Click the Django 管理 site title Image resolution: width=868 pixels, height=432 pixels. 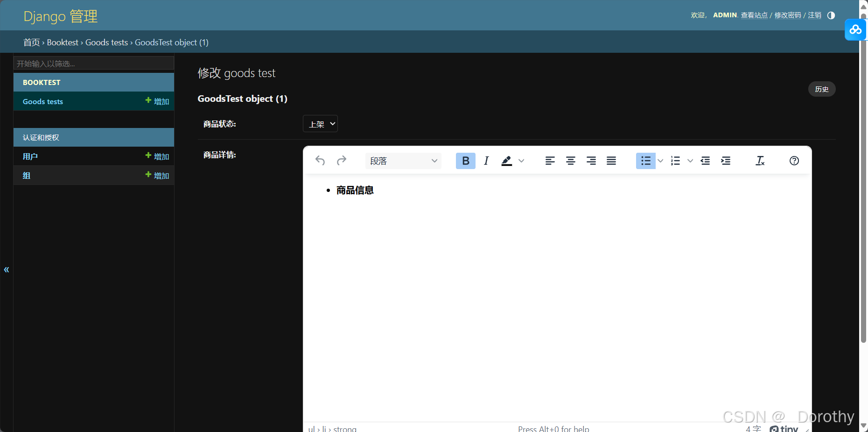tap(61, 16)
